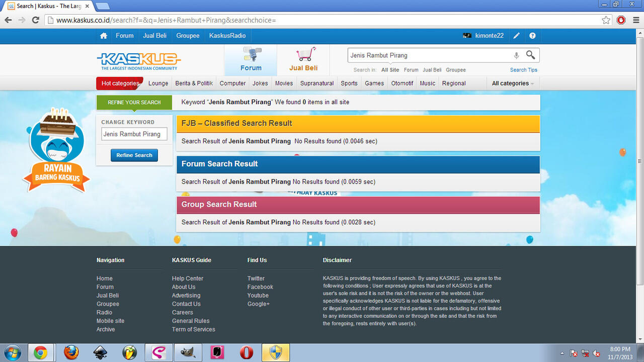Click the Inkscape icon in taskbar
Image resolution: width=644 pixels, height=362 pixels.
point(101,352)
